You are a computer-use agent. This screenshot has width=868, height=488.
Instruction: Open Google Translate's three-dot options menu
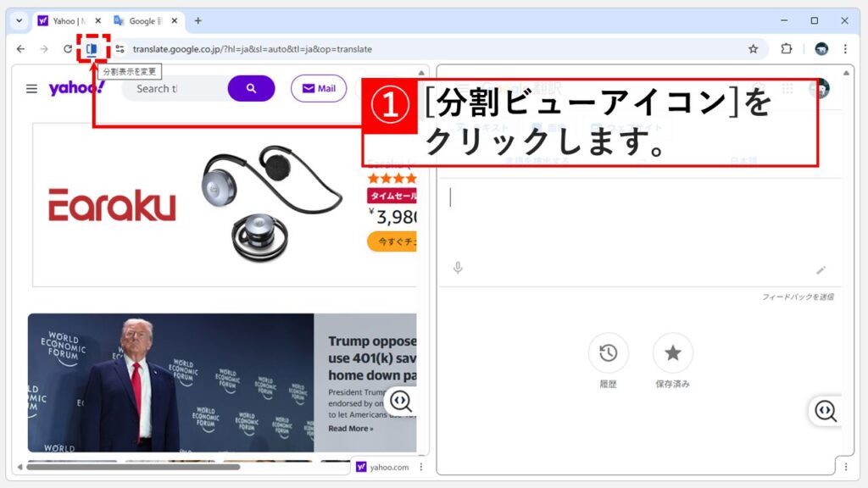(x=844, y=465)
